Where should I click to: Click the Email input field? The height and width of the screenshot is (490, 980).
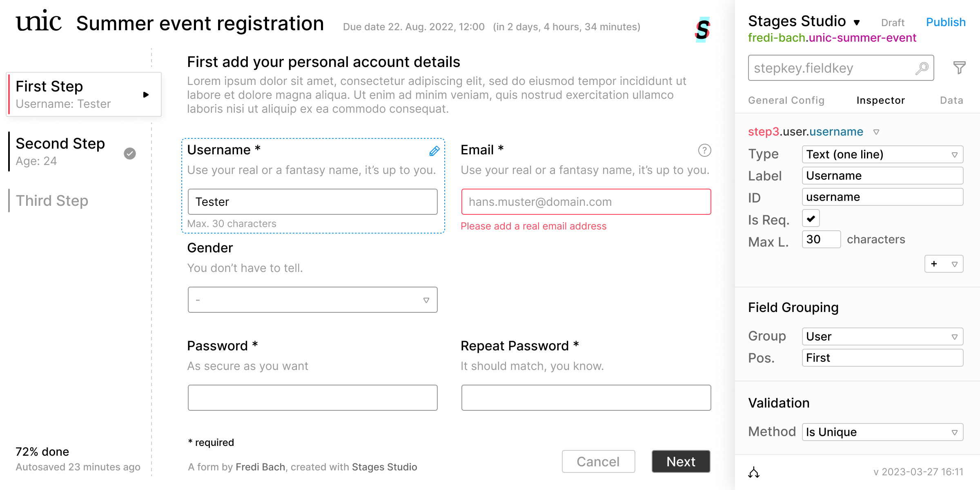(x=586, y=202)
